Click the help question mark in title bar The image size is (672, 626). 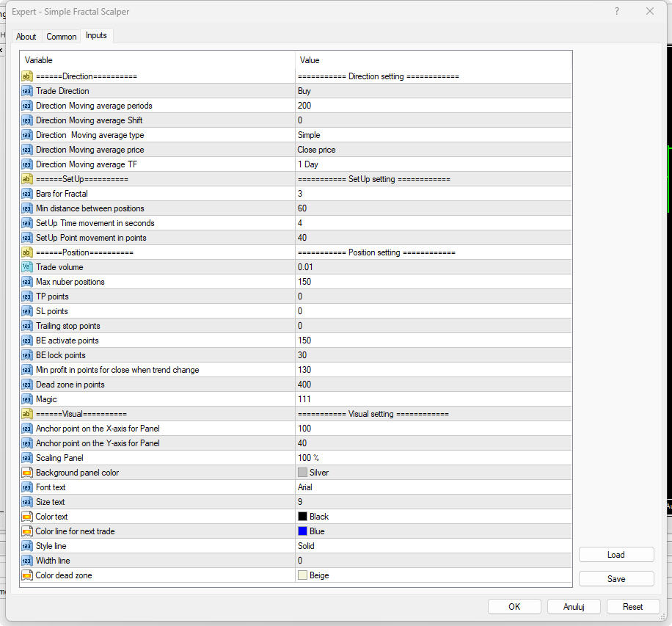(x=616, y=11)
